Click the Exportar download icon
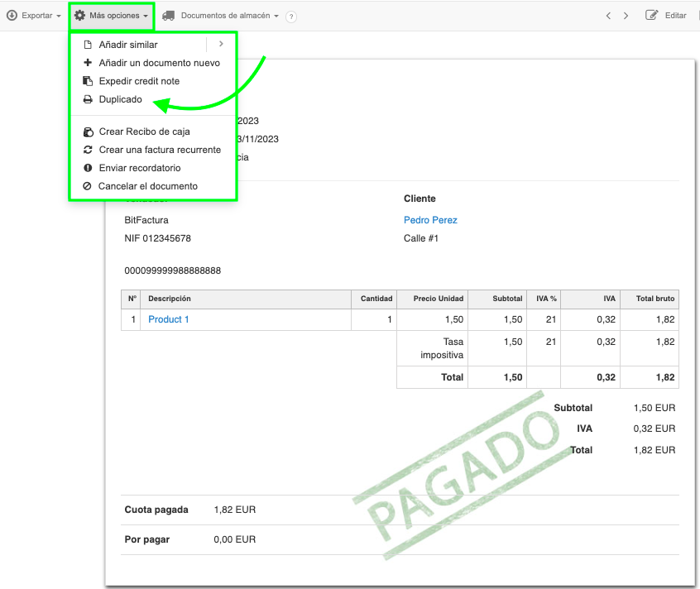This screenshot has height=589, width=700. click(x=12, y=16)
